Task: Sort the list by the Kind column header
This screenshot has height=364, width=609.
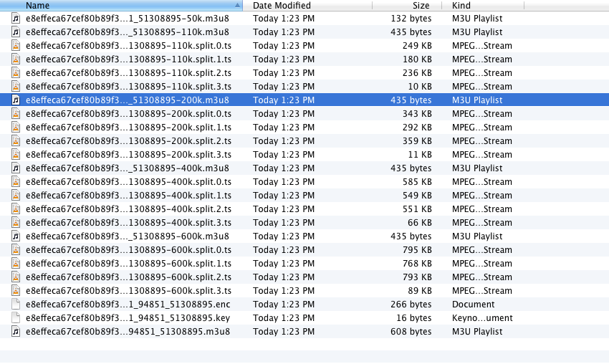Action: (x=487, y=6)
